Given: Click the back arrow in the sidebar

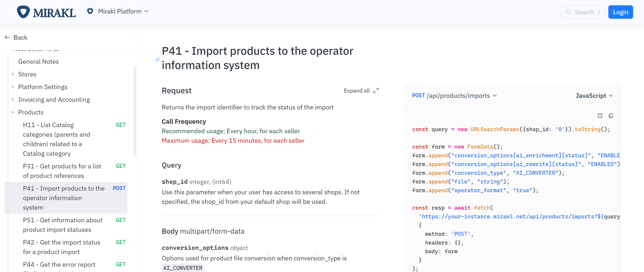Looking at the screenshot, I should point(7,37).
